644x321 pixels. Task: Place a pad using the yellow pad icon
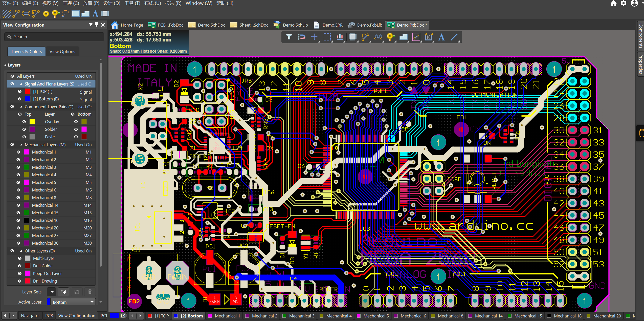[46, 14]
